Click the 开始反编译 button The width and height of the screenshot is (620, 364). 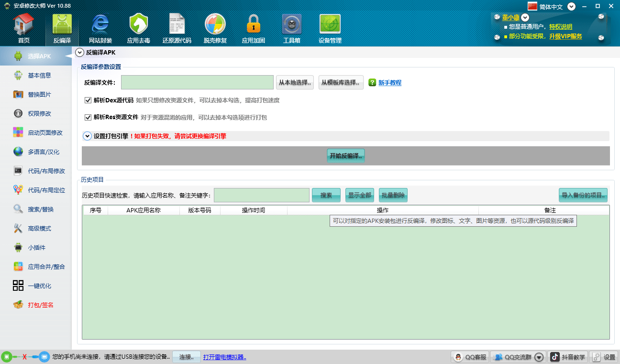pyautogui.click(x=345, y=155)
